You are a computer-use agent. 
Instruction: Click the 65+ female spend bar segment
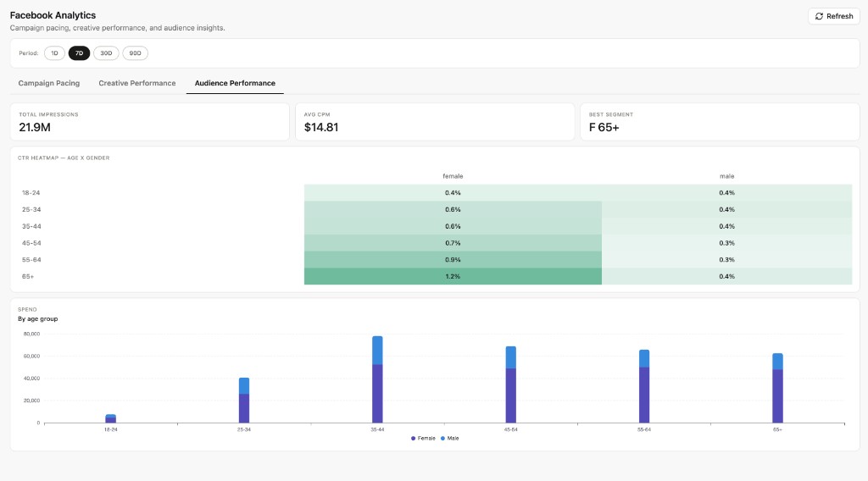point(778,396)
